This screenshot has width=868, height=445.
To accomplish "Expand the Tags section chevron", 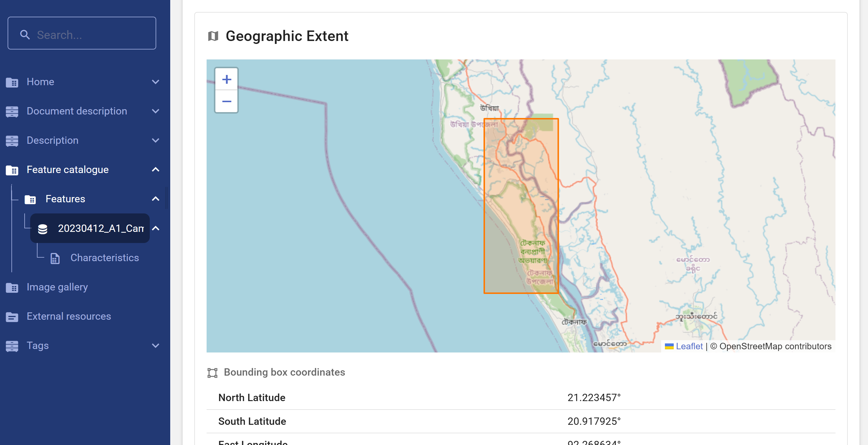I will click(x=155, y=346).
